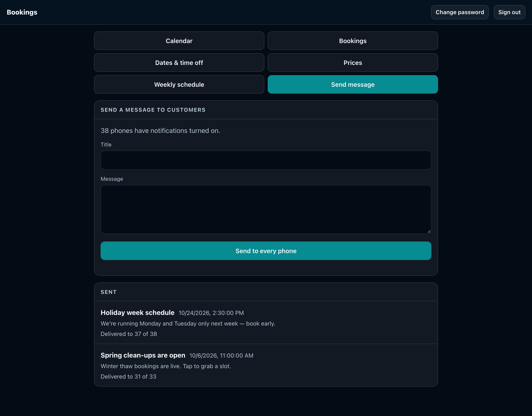Viewport: 532px width, 416px height.
Task: Select the Weekly schedule tab
Action: (x=179, y=84)
